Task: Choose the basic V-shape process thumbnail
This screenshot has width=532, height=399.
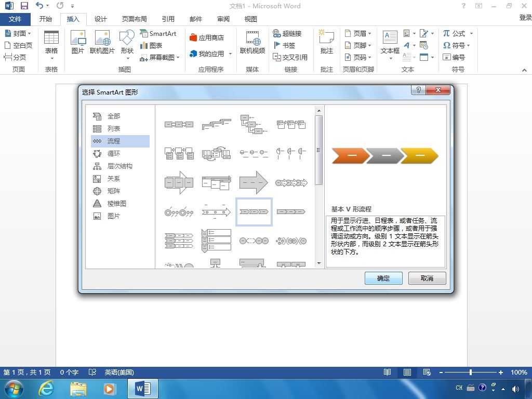Action: point(254,212)
